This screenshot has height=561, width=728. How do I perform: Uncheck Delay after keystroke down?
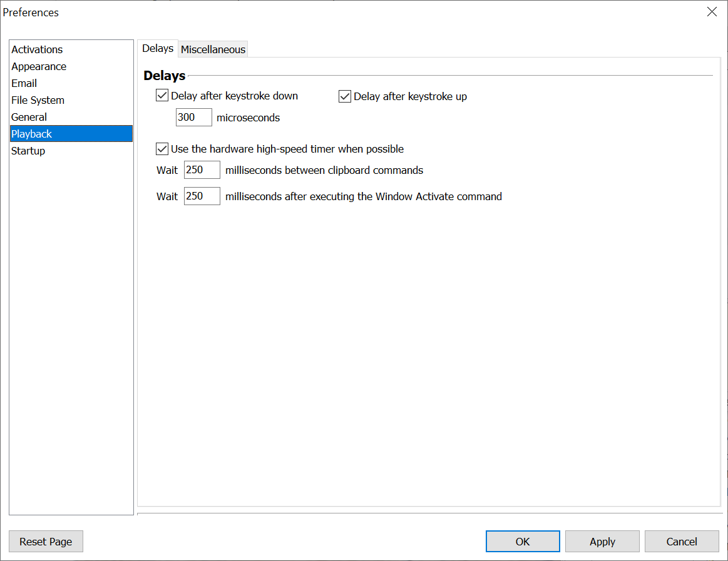click(x=162, y=96)
